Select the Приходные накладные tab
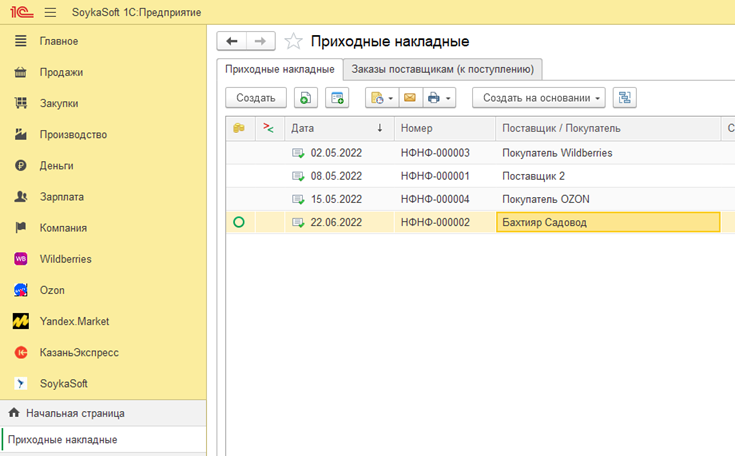 tap(280, 69)
